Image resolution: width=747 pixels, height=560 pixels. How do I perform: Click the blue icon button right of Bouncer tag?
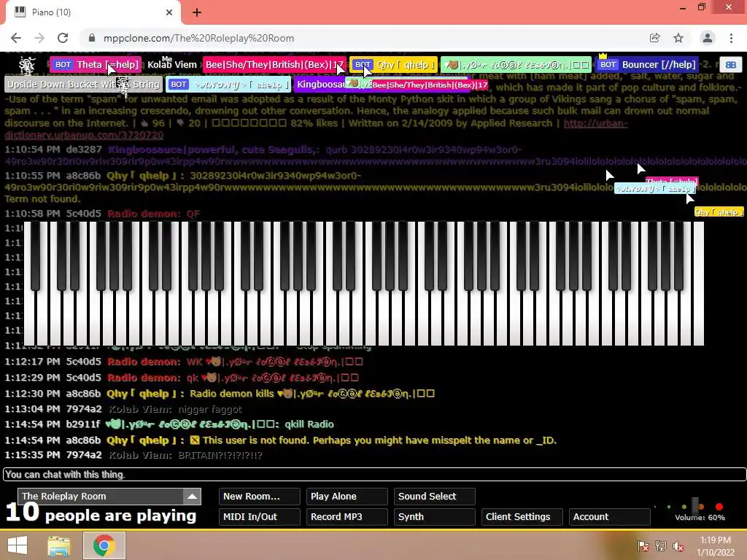point(731,65)
